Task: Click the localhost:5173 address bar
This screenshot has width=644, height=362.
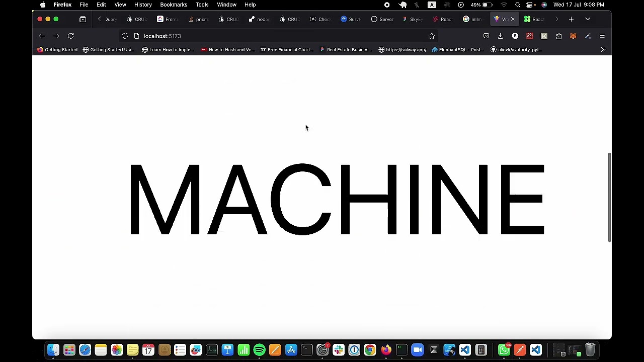Action: (279, 36)
